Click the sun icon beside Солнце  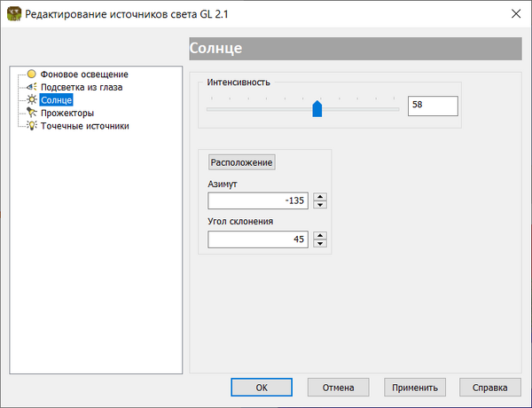pos(32,99)
